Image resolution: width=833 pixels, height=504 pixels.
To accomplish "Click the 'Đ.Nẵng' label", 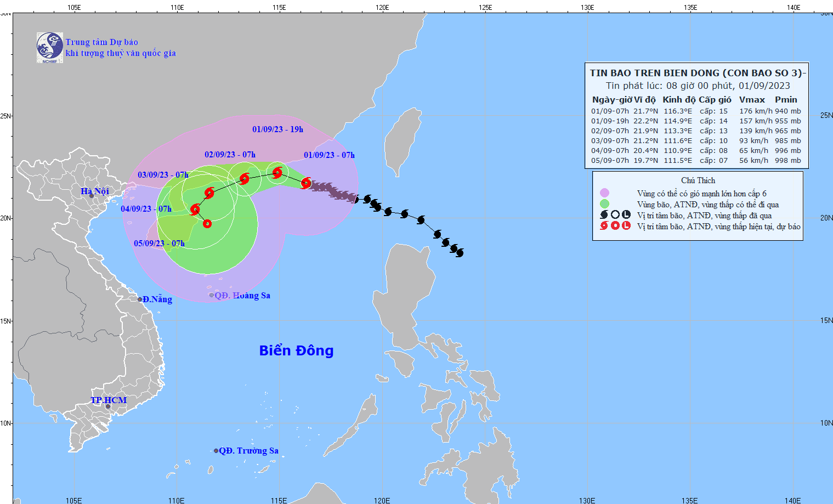I will pyautogui.click(x=157, y=299).
